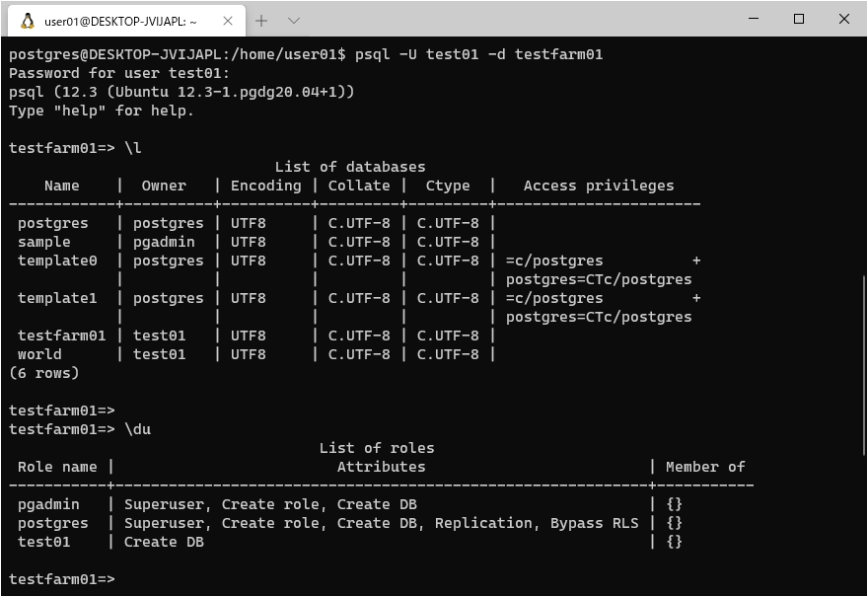Click the 'Role name' column header
Image resolution: width=868 pixels, height=597 pixels.
click(57, 467)
